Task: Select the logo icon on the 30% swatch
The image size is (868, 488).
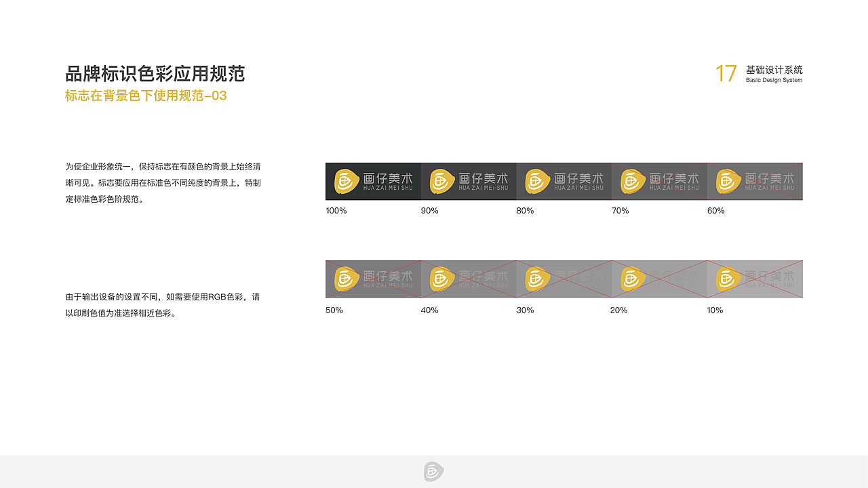Action: click(x=537, y=279)
